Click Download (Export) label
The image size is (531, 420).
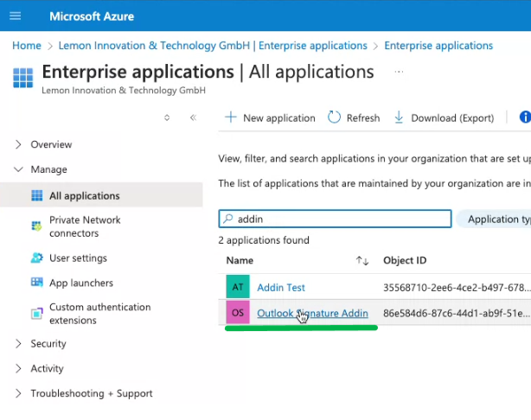point(452,118)
